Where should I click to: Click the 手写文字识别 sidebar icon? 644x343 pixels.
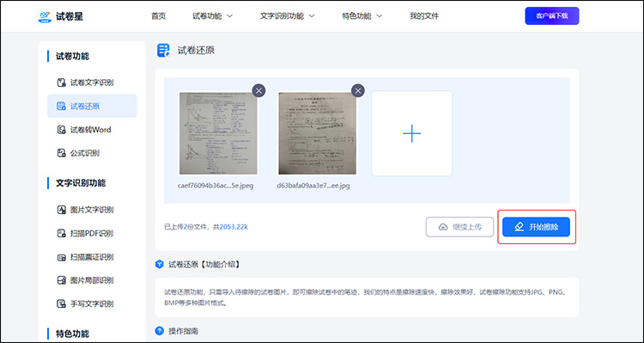(x=61, y=304)
